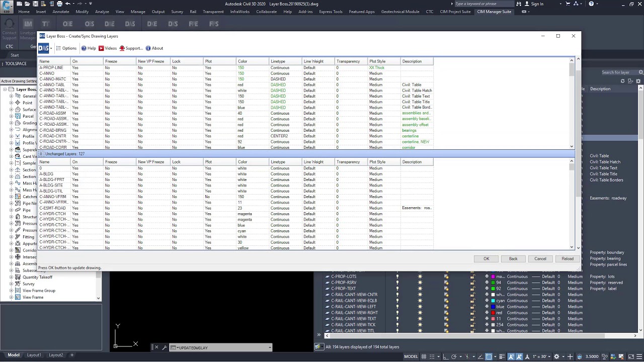The image size is (644, 362).
Task: Expand the Pipe node in Toolspace tree
Action: coord(11,210)
